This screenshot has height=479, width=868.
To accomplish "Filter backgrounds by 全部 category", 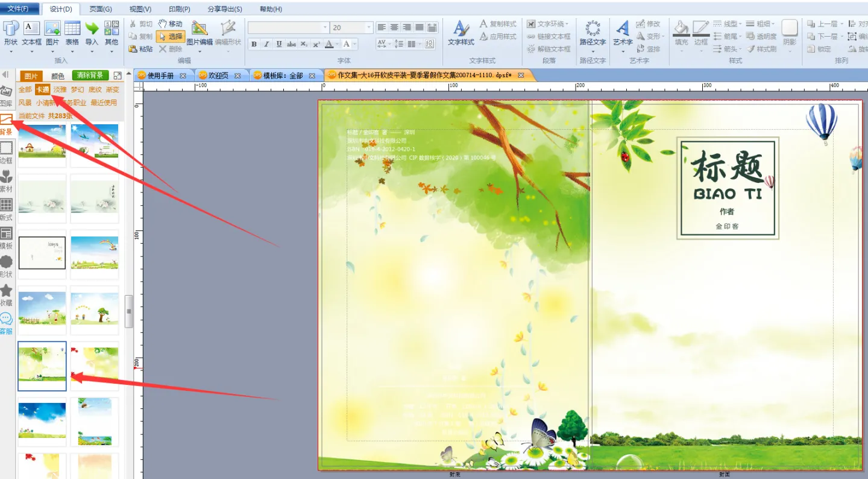I will pyautogui.click(x=25, y=89).
